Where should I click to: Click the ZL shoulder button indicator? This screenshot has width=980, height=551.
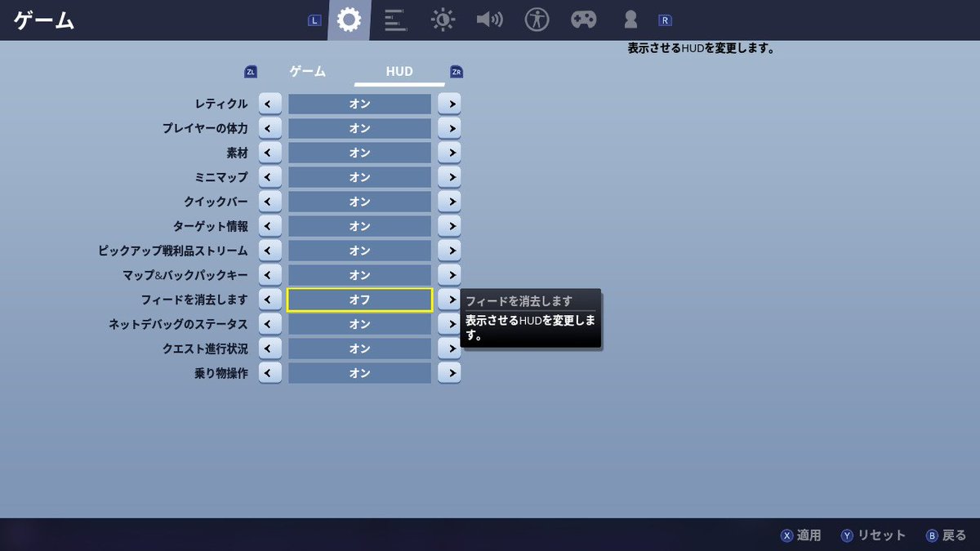250,71
